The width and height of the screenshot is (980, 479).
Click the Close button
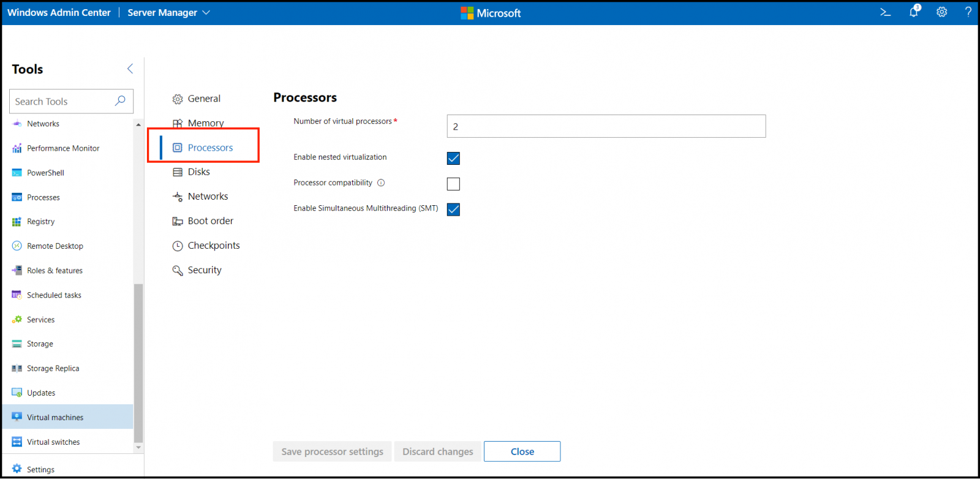tap(522, 451)
